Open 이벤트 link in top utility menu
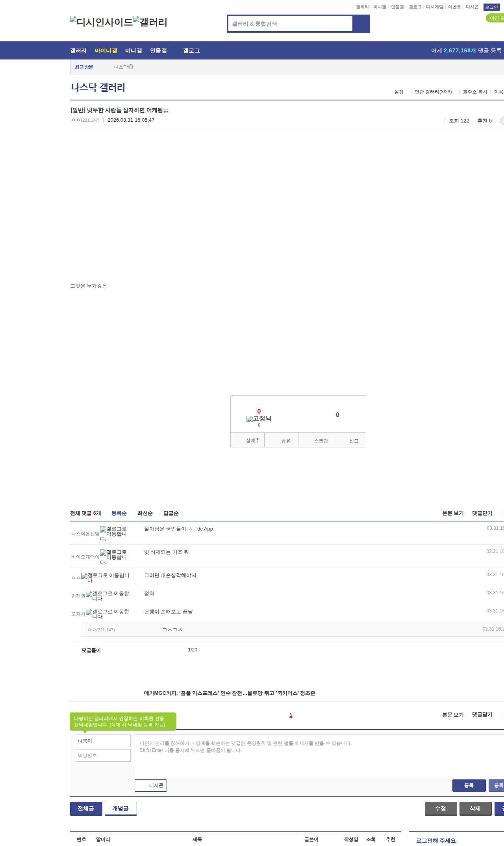Viewport: 504px width, 846px height. (x=454, y=7)
